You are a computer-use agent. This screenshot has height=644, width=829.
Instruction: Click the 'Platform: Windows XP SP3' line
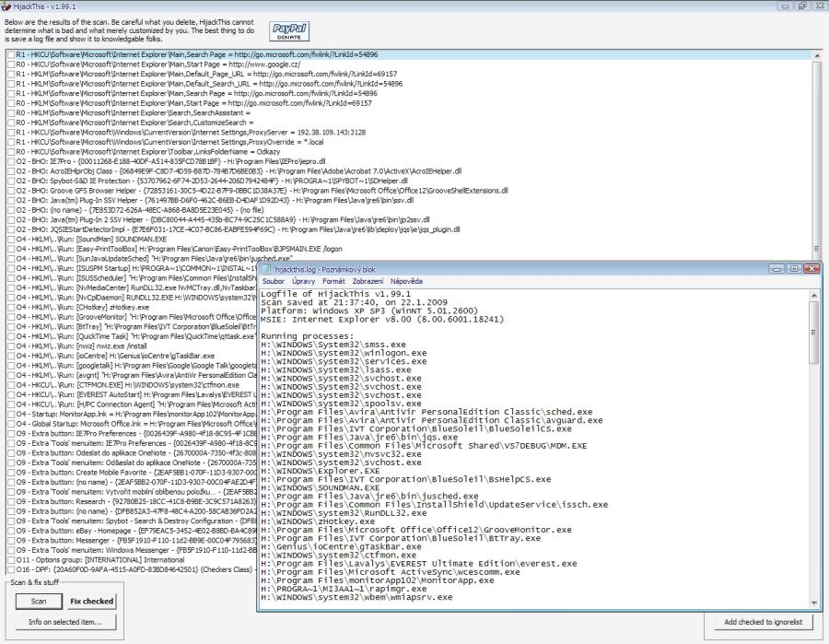point(369,310)
